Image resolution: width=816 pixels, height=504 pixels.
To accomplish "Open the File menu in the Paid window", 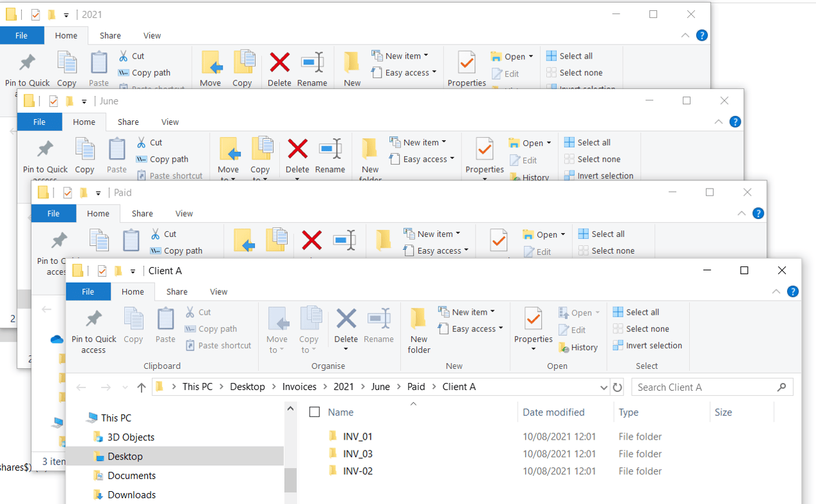I will (53, 213).
